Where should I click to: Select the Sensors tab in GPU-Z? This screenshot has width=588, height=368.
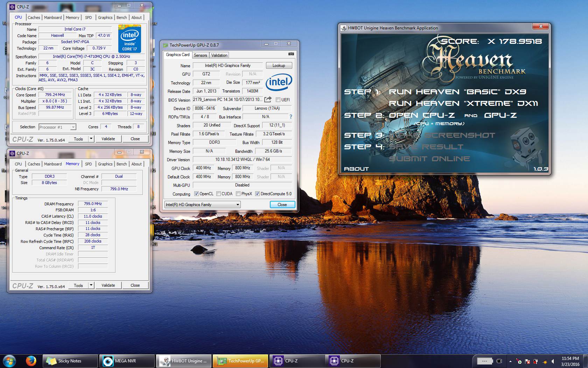[x=201, y=55]
